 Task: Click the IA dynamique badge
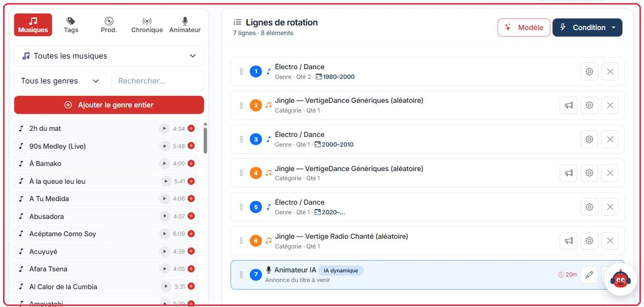[x=341, y=270]
